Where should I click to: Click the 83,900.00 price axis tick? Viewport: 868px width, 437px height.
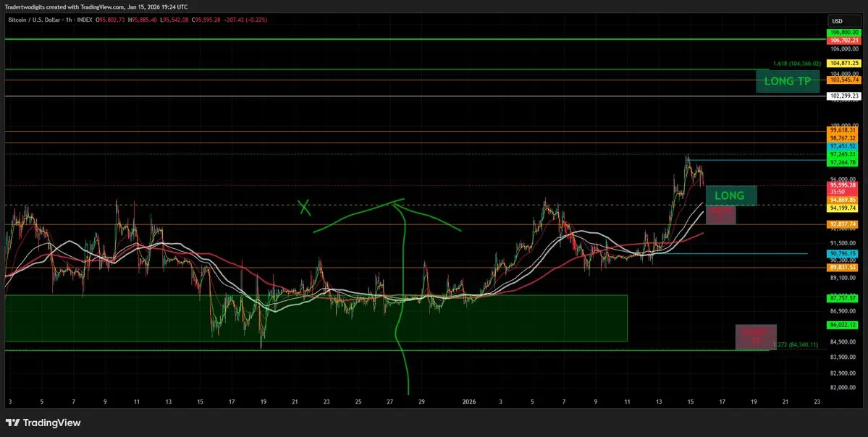coord(843,357)
